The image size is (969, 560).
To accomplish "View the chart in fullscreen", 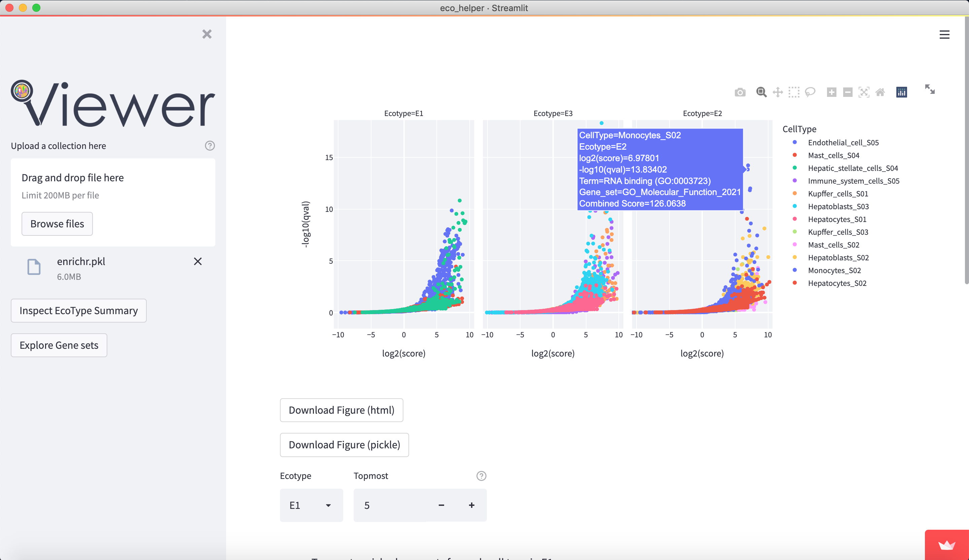I will tap(930, 89).
